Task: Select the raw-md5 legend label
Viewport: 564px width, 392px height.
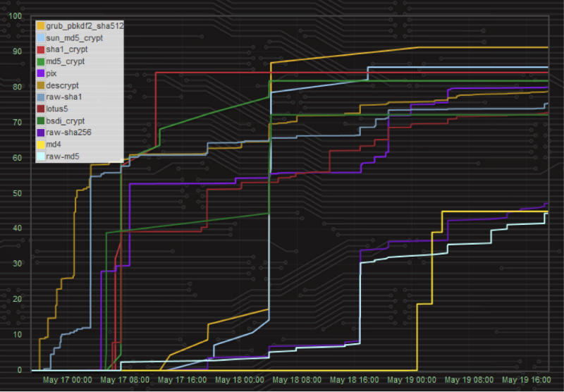Action: pos(63,156)
